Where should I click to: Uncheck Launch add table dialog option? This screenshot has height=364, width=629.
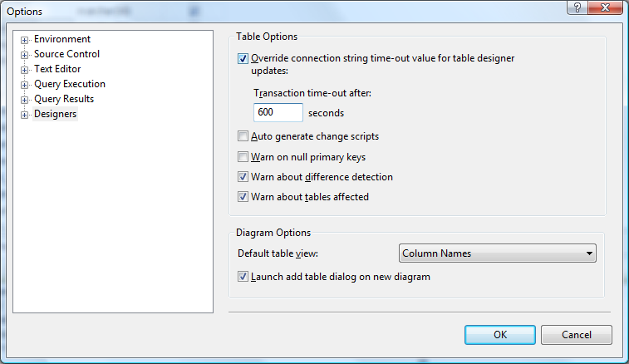point(243,277)
